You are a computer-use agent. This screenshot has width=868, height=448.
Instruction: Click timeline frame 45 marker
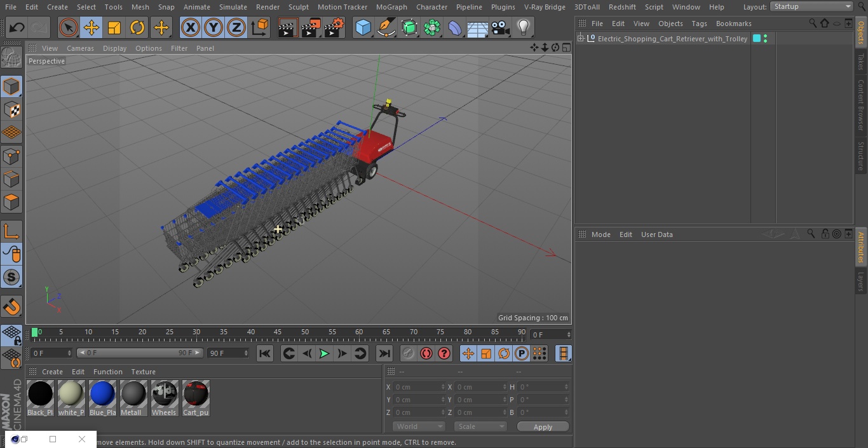pos(278,332)
